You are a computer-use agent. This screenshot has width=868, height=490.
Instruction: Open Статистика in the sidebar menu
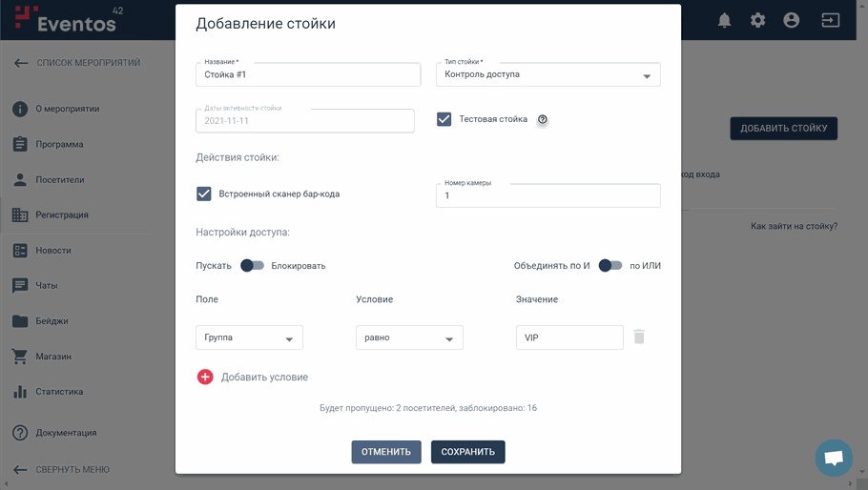click(59, 392)
